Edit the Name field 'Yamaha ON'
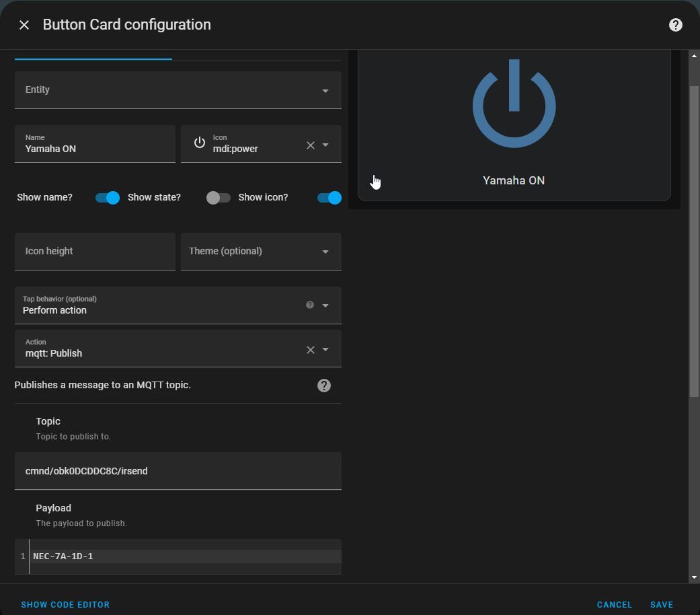Image resolution: width=700 pixels, height=615 pixels. [x=95, y=144]
